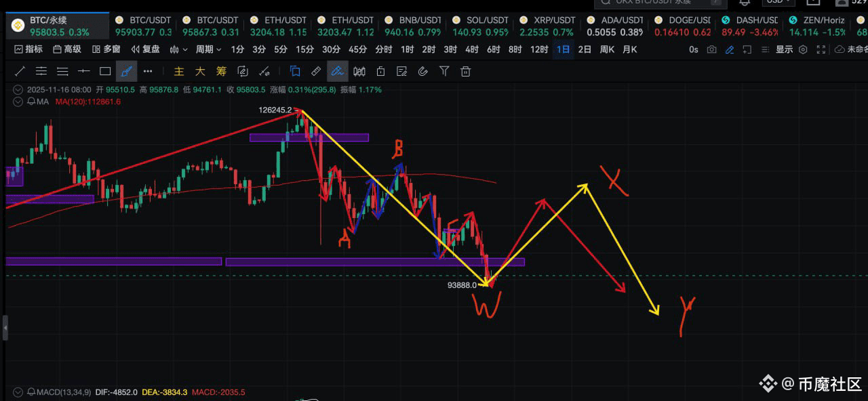Select the active 1日 timeframe

pyautogui.click(x=563, y=49)
